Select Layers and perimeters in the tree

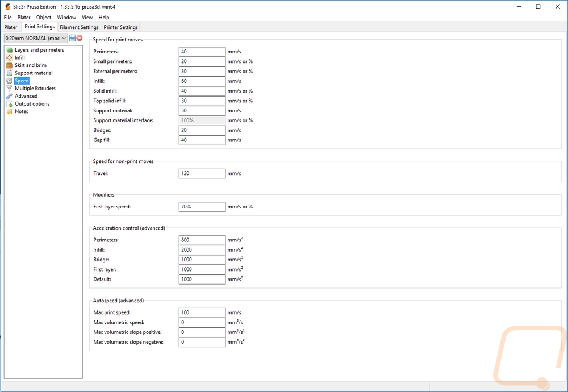40,50
